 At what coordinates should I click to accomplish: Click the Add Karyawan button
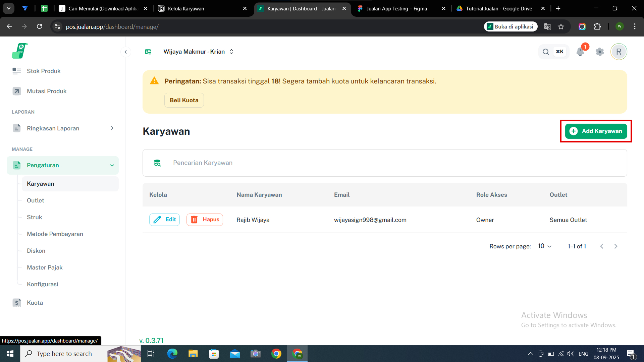[x=596, y=131]
